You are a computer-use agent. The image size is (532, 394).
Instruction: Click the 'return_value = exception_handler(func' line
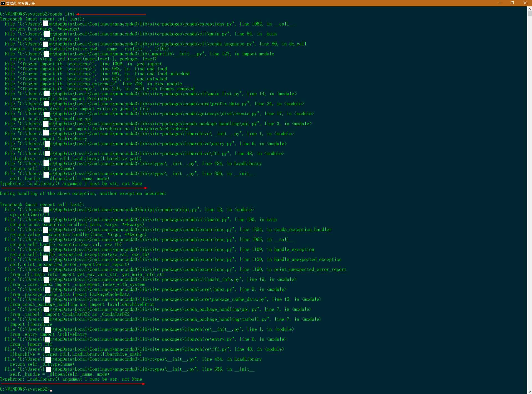78,234
